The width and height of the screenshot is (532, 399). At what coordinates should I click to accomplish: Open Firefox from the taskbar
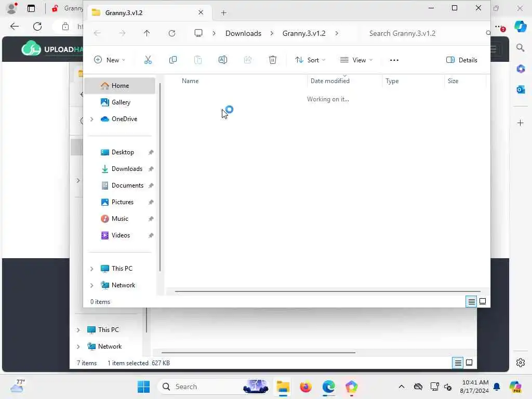(305, 387)
